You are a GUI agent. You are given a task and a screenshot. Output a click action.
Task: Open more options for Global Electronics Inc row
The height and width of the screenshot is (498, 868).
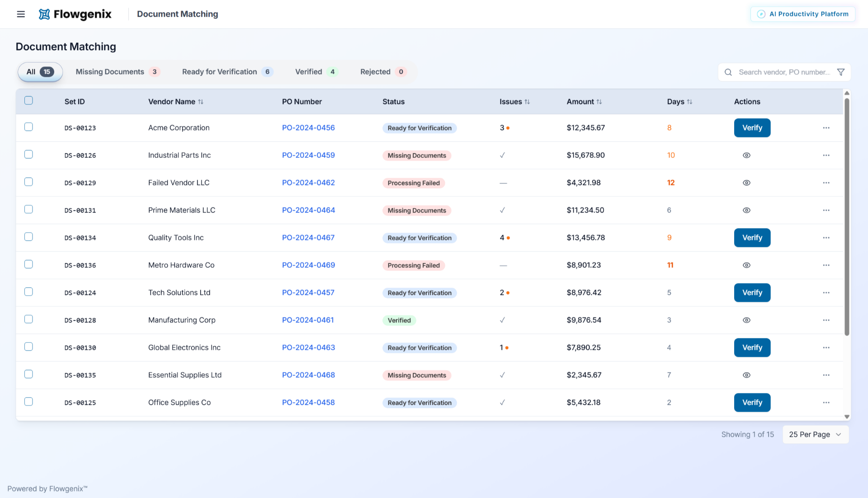click(826, 348)
